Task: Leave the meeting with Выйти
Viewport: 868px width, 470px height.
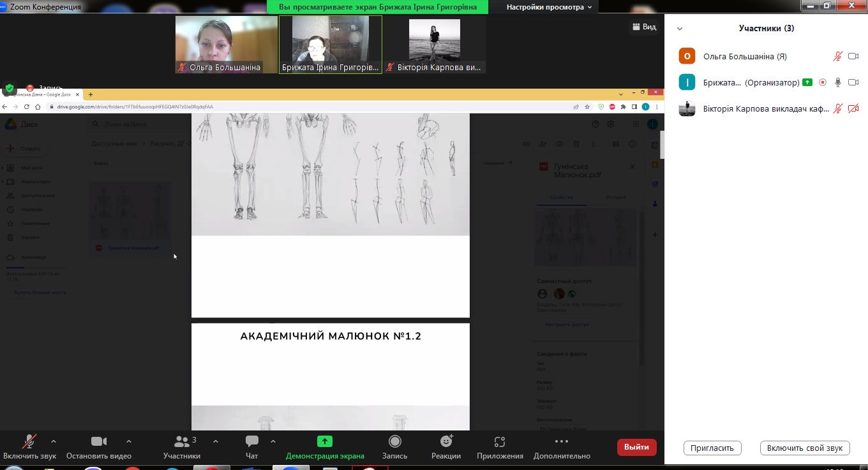Action: pyautogui.click(x=636, y=447)
